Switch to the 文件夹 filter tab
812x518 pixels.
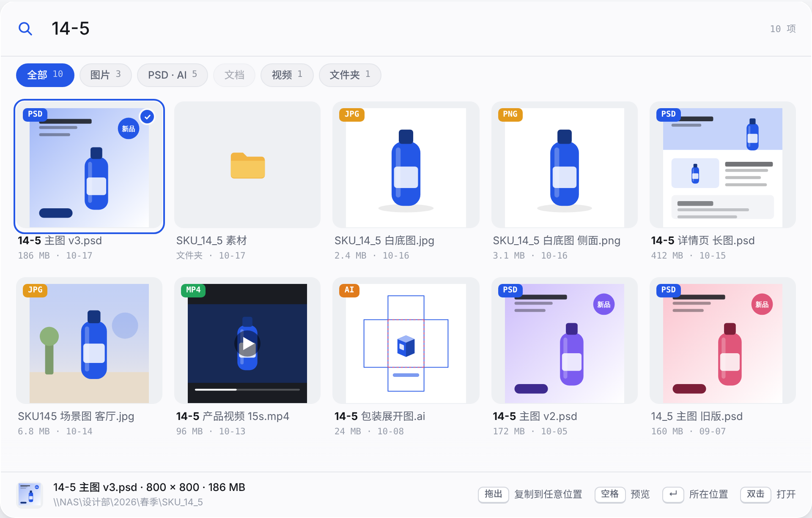350,75
